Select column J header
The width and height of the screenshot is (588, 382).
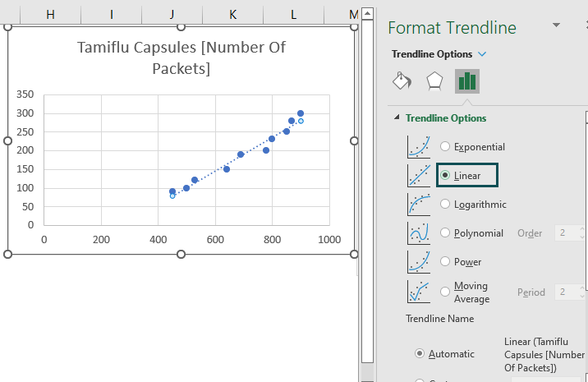point(172,15)
